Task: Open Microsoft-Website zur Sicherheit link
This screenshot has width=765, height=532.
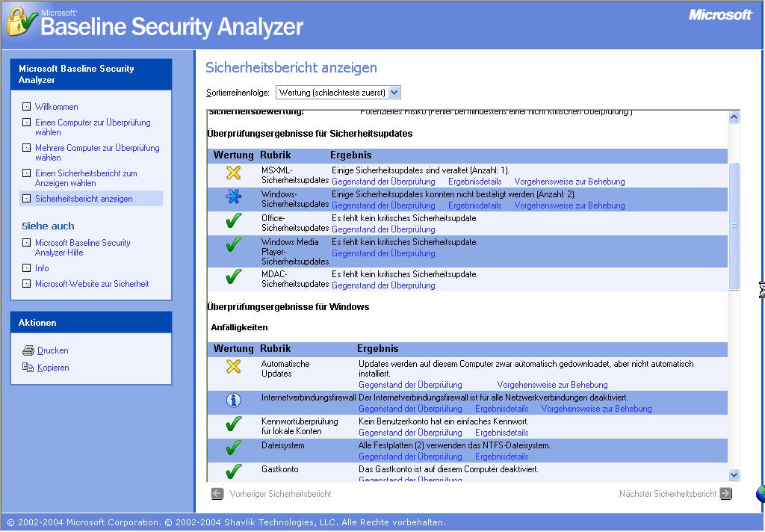Action: pyautogui.click(x=92, y=284)
